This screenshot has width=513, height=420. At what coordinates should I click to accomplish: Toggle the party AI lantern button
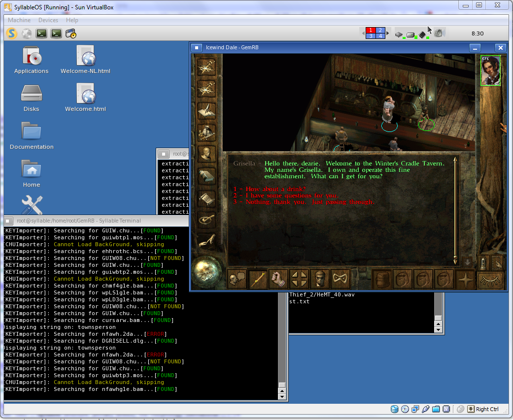pyautogui.click(x=483, y=263)
